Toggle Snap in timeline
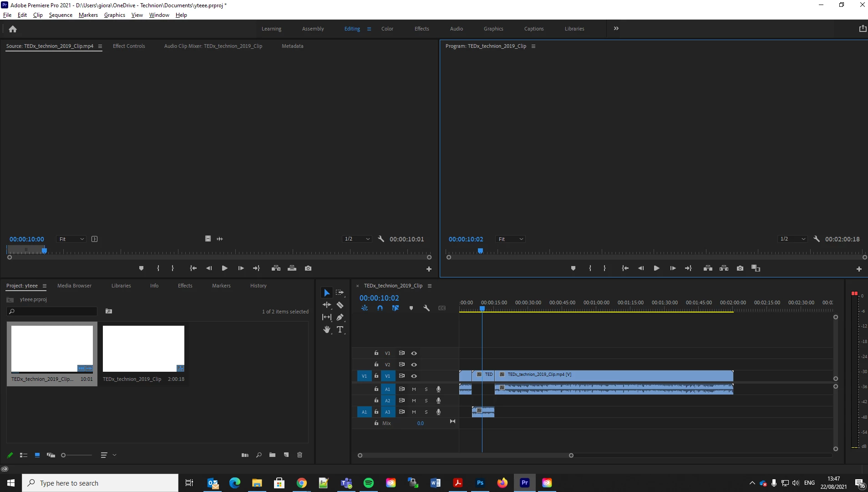868x492 pixels. (x=380, y=308)
